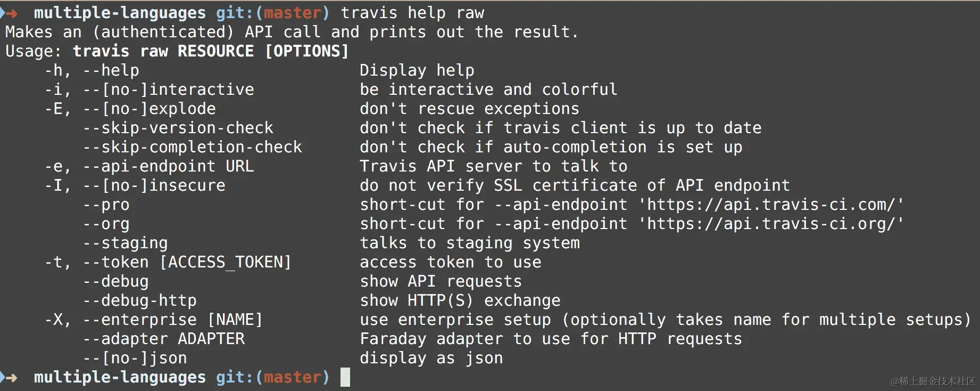980x391 pixels.
Task: Click the '--enterprise [NAME]' option
Action: pos(173,320)
